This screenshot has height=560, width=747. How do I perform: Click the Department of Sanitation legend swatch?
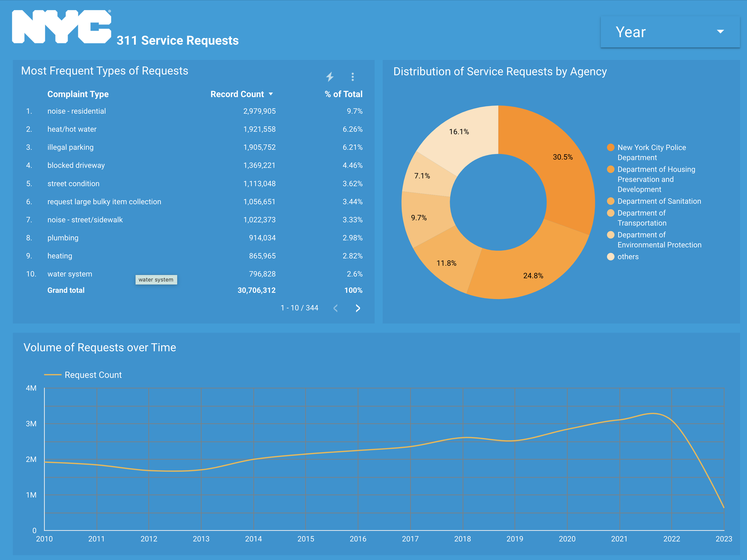pos(610,201)
